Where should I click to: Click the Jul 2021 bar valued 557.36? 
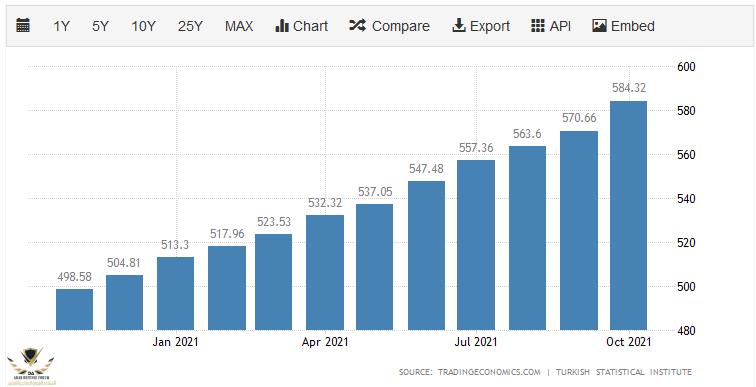click(476, 245)
